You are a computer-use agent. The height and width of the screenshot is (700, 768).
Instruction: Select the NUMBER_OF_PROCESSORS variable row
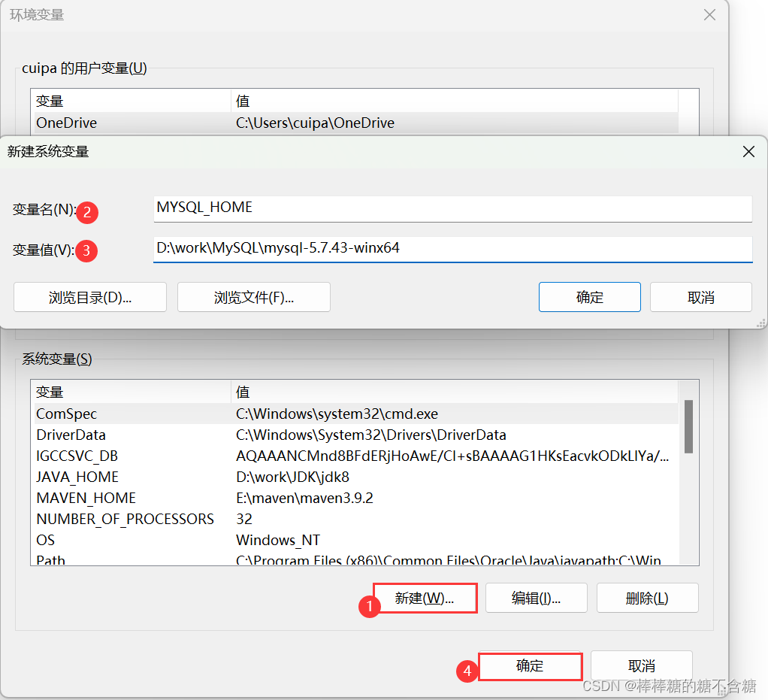[x=356, y=519]
